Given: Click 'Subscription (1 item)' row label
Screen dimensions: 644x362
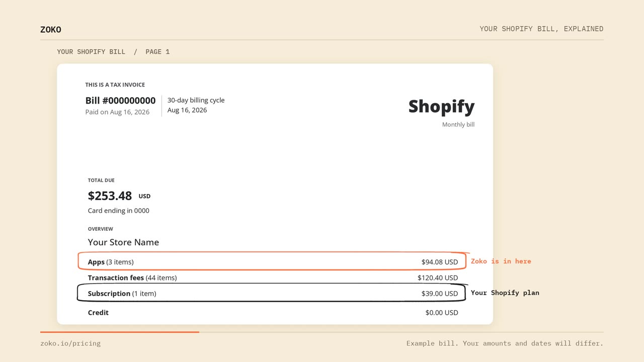Looking at the screenshot, I should tap(122, 294).
